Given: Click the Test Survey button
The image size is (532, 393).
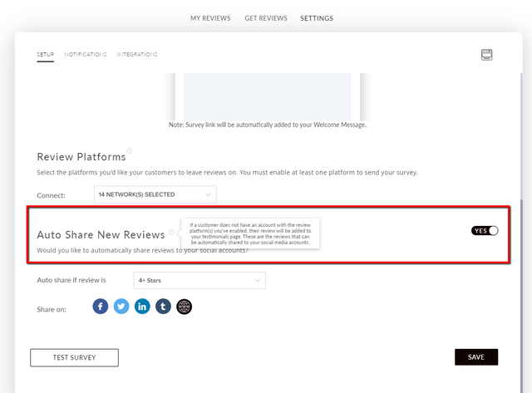Looking at the screenshot, I should click(74, 357).
